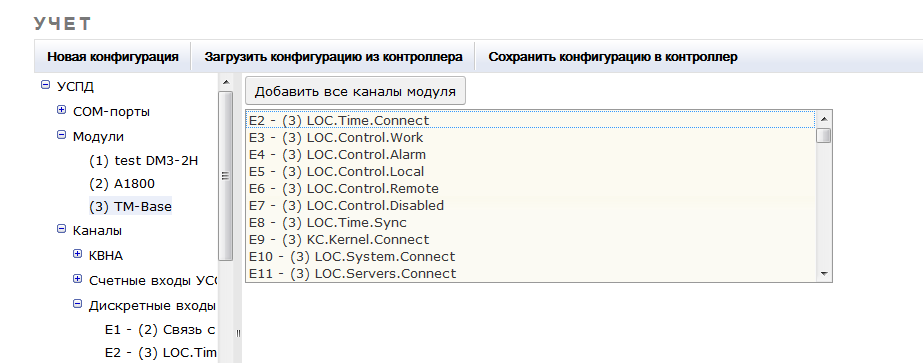The height and width of the screenshot is (363, 923).
Task: Click the tree panel scrollbar thumb
Action: tap(225, 176)
